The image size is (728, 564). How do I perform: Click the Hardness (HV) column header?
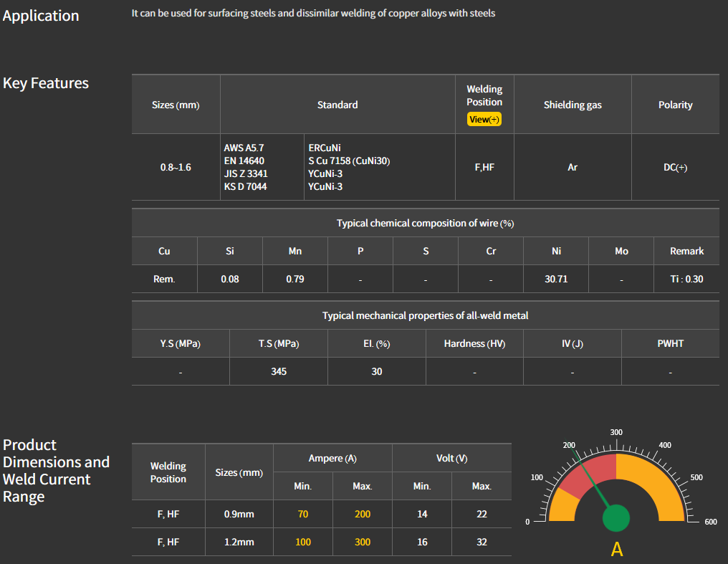[474, 343]
